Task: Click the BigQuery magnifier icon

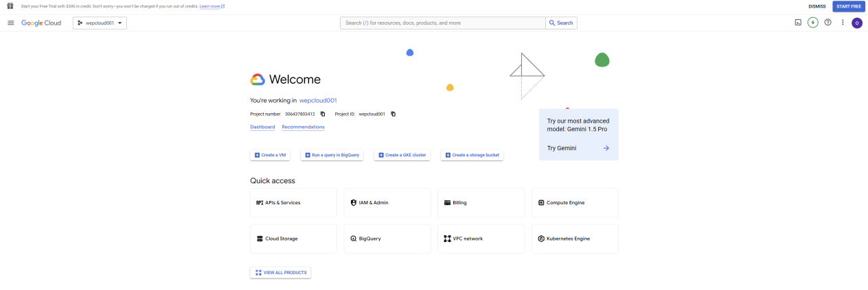Action: click(x=354, y=239)
